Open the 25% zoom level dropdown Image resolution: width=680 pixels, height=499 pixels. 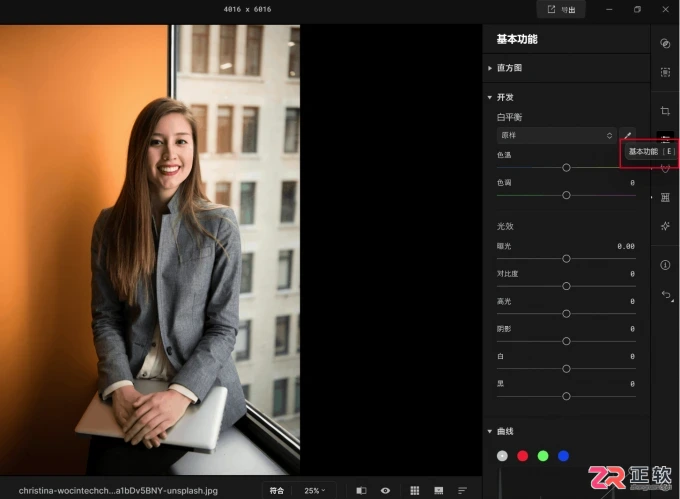click(x=314, y=490)
